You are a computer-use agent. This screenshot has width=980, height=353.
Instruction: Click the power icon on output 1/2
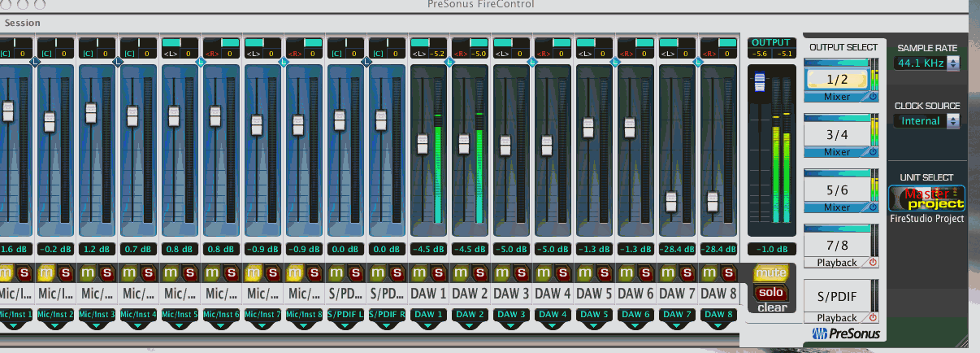874,96
